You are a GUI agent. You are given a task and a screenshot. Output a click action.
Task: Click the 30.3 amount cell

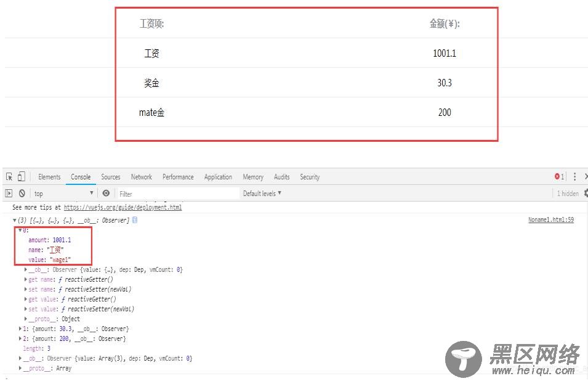click(445, 83)
